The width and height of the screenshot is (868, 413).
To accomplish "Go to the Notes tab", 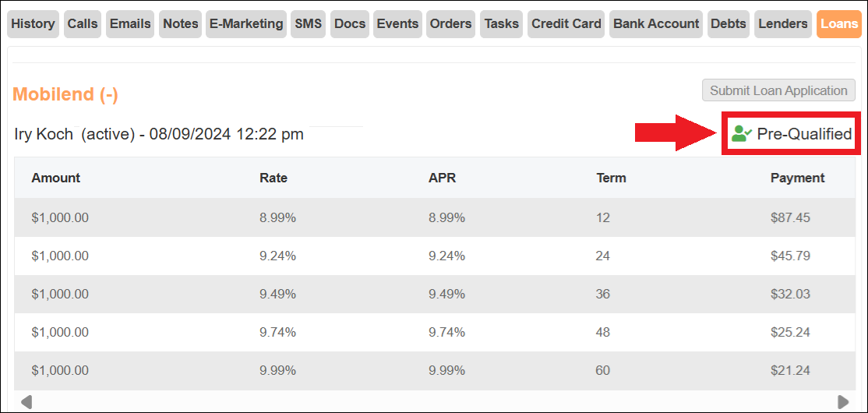I will (x=181, y=24).
